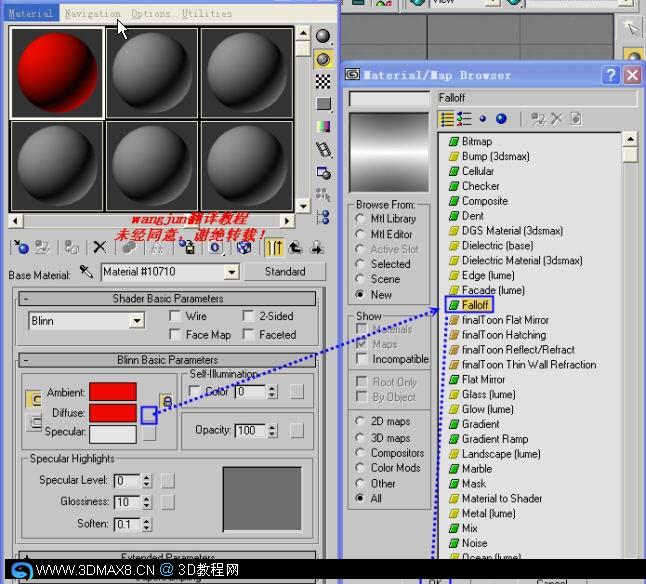646x584 pixels.
Task: Switch browser to View Small Icons
Action: pos(482,119)
